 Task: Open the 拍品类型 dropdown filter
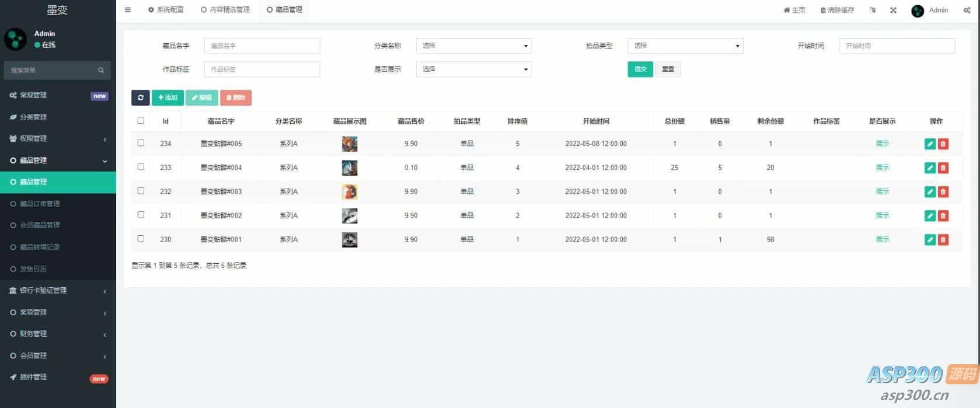click(x=685, y=46)
